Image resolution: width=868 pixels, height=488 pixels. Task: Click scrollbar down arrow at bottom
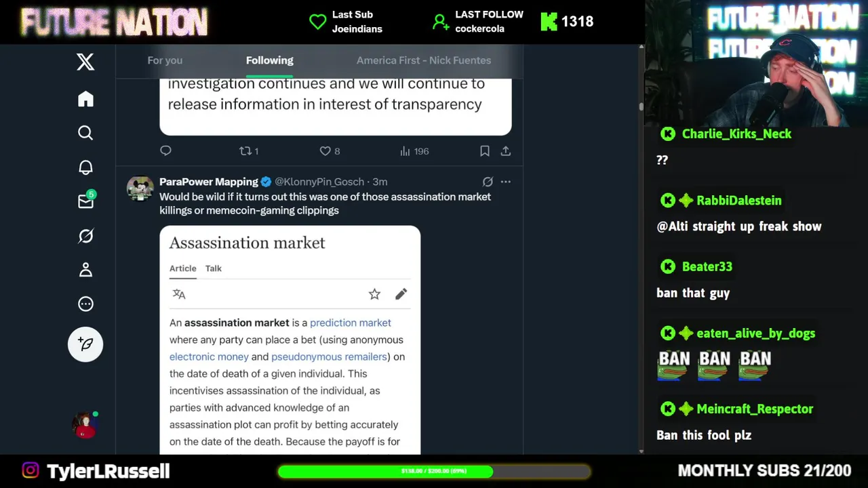coord(641,451)
